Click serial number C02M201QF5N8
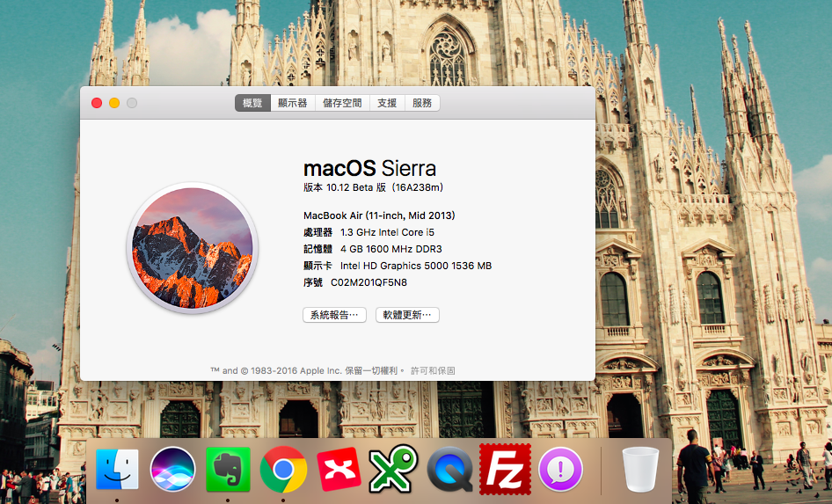832x504 pixels. point(369,282)
